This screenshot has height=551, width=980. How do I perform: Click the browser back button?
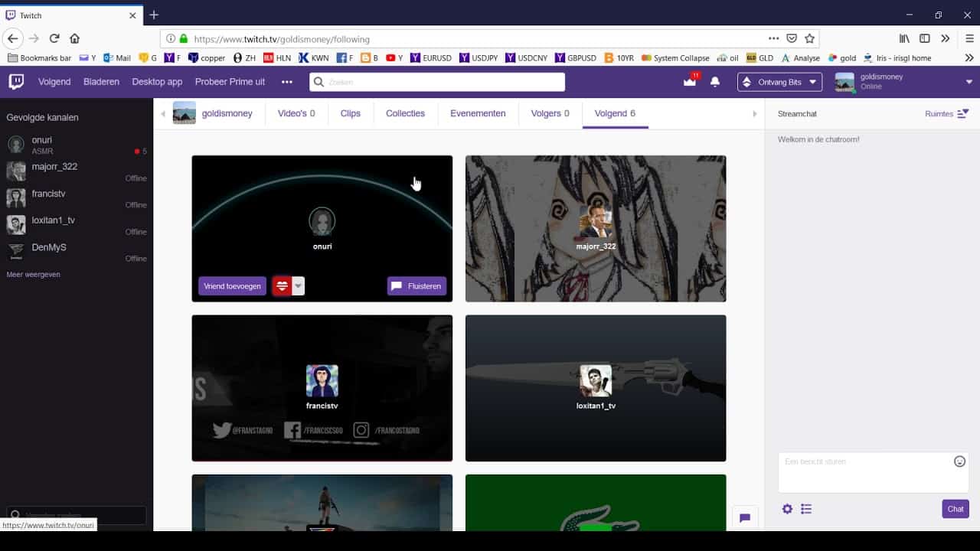tap(12, 38)
